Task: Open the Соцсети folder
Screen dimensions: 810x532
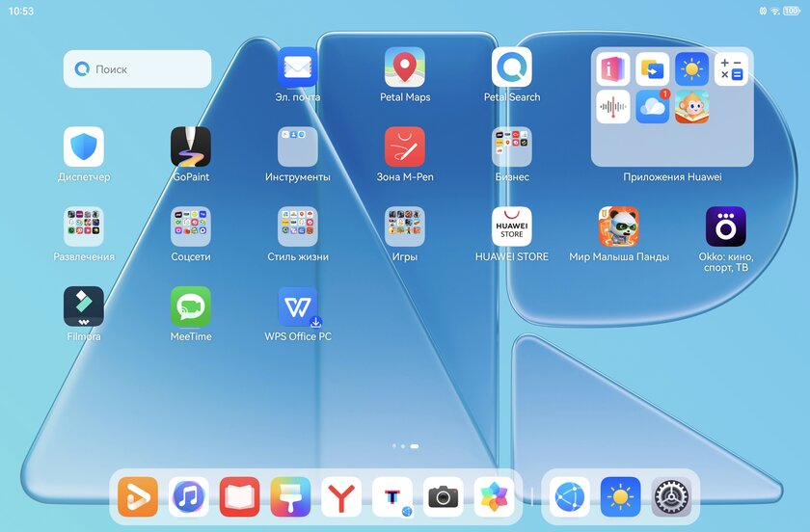Action: tap(191, 226)
